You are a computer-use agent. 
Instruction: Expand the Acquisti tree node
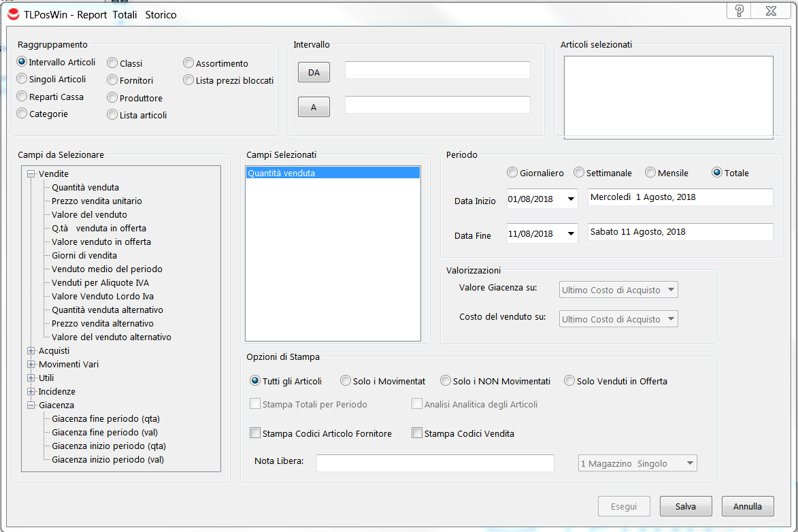[x=31, y=351]
